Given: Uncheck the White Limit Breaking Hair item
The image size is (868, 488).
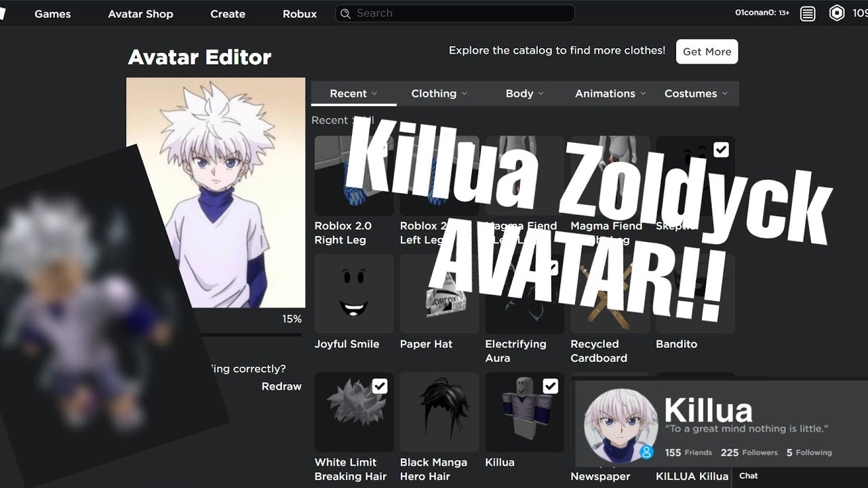Looking at the screenshot, I should tap(380, 386).
